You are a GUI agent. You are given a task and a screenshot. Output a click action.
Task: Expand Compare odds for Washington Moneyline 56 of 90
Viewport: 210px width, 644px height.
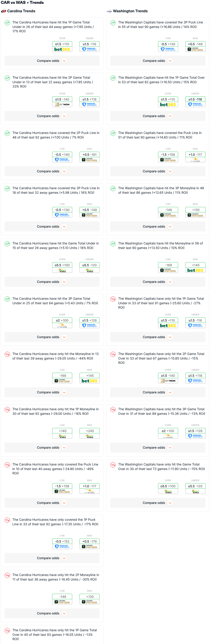click(158, 282)
